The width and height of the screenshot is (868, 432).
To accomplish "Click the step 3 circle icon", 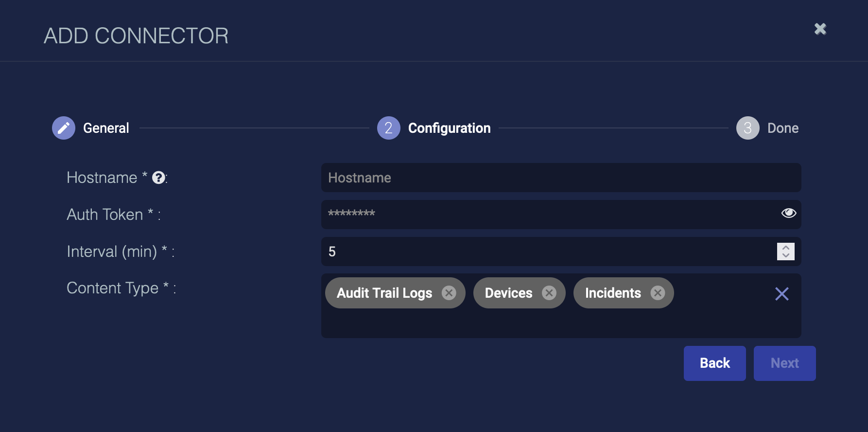I will click(747, 128).
